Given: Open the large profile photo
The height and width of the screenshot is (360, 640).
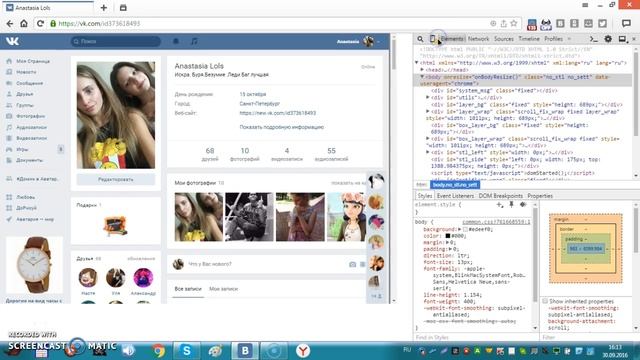Looking at the screenshot, I should pyautogui.click(x=116, y=115).
